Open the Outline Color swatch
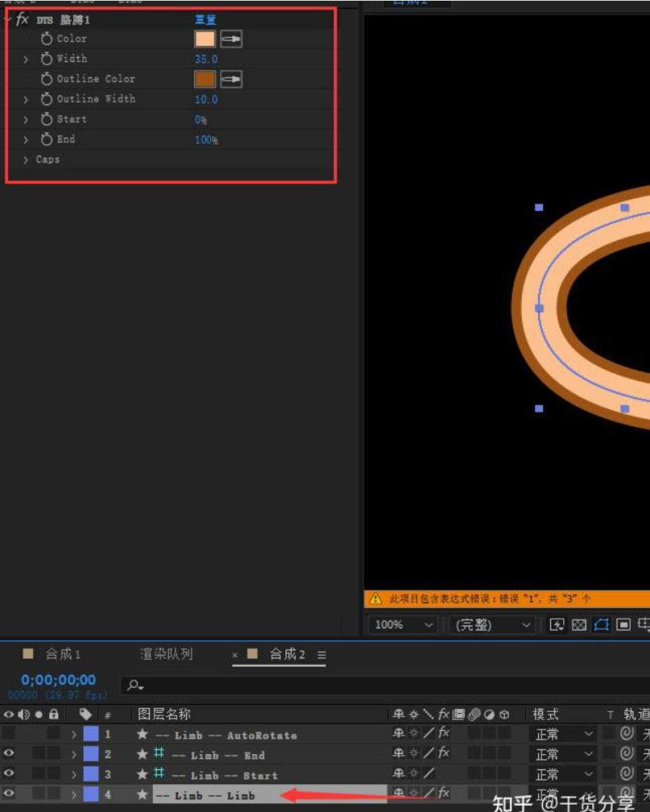Image resolution: width=650 pixels, height=812 pixels. click(205, 79)
